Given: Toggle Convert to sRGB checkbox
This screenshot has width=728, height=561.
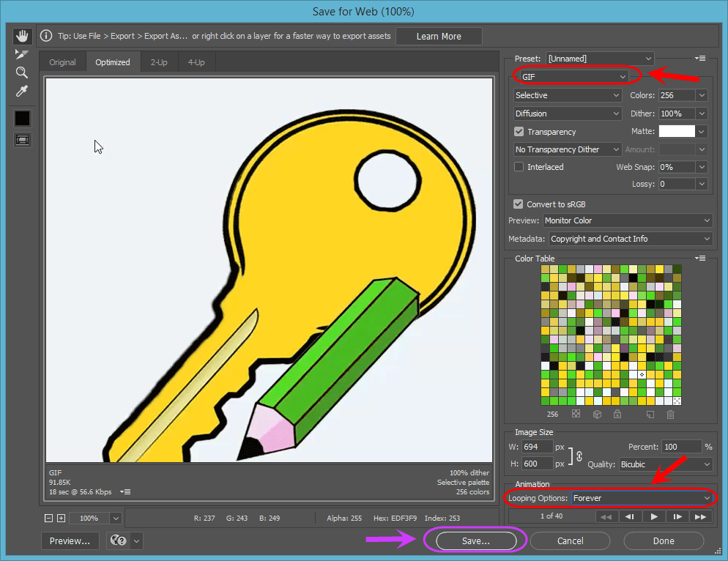Looking at the screenshot, I should tap(518, 204).
